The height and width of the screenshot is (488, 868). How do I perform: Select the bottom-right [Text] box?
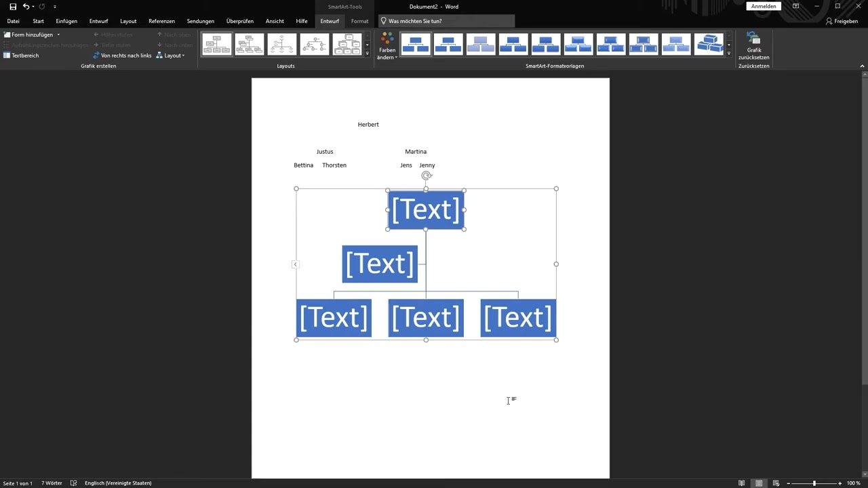(x=518, y=318)
